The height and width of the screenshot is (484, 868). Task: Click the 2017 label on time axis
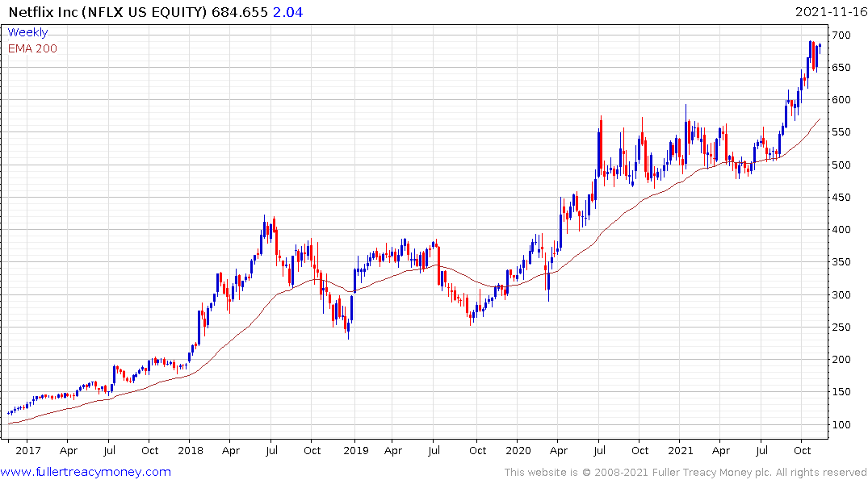pyautogui.click(x=27, y=450)
